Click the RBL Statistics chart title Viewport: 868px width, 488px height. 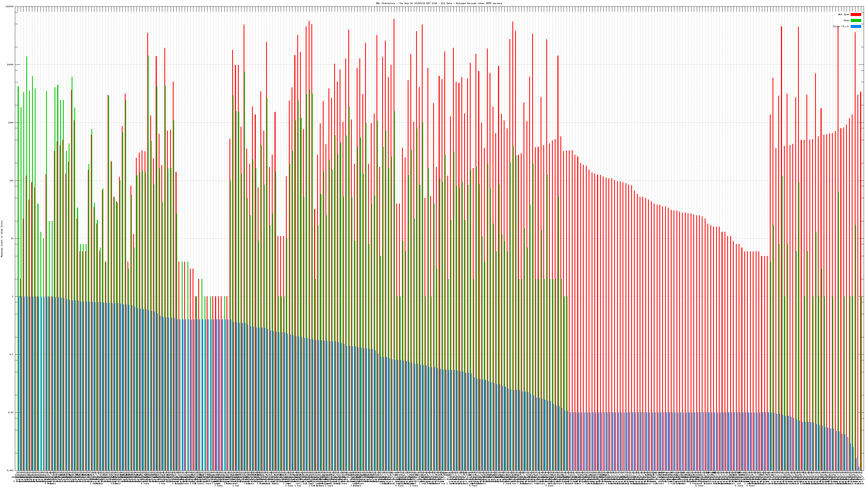click(x=439, y=3)
